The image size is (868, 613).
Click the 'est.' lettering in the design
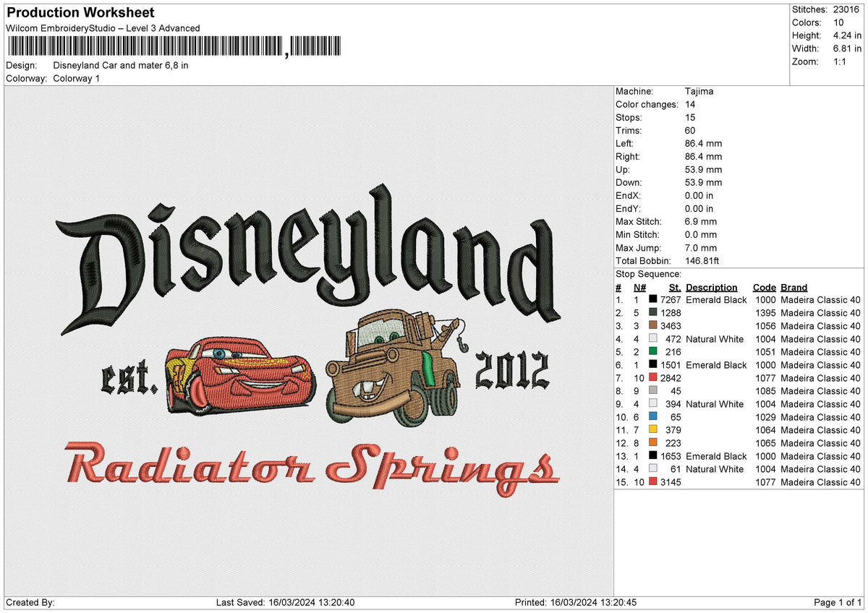[x=129, y=376]
